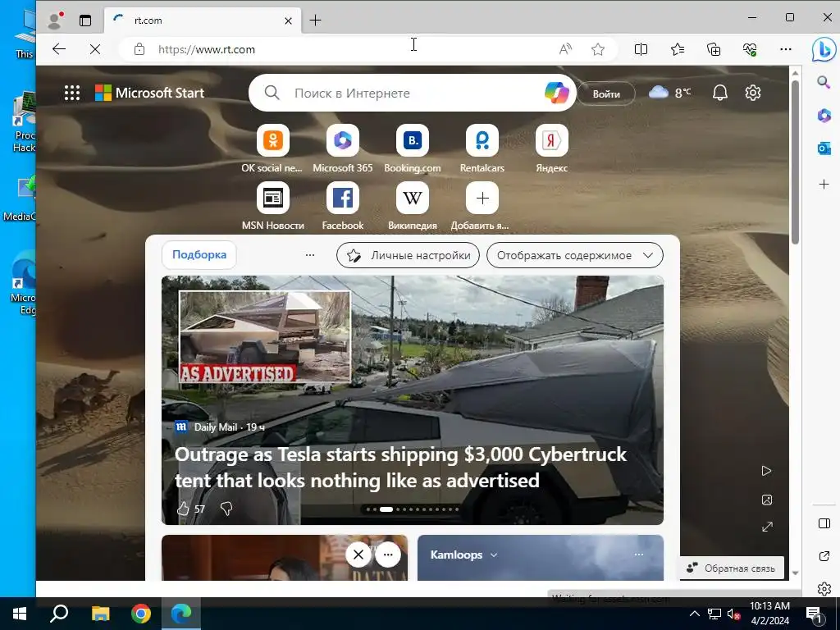
Task: Open Favorites list icon
Action: tap(677, 49)
